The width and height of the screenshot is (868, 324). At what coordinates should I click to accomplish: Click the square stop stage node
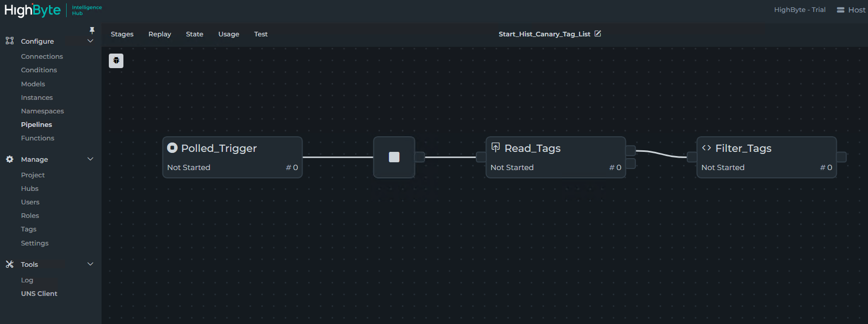point(394,157)
